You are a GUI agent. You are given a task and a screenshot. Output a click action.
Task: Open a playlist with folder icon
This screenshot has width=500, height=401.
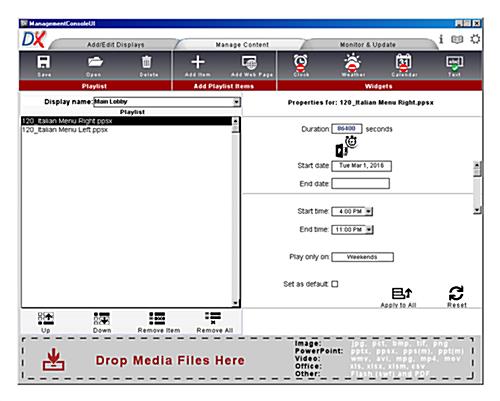click(95, 66)
